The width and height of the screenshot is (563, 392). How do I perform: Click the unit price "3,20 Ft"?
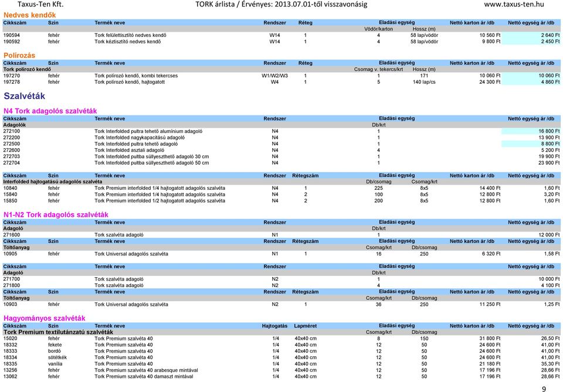551,195
